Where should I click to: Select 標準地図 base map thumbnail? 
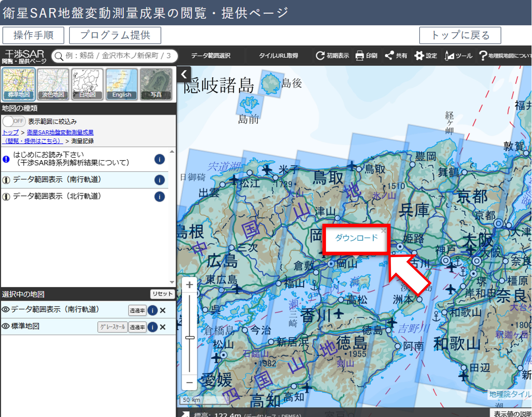[x=19, y=84]
